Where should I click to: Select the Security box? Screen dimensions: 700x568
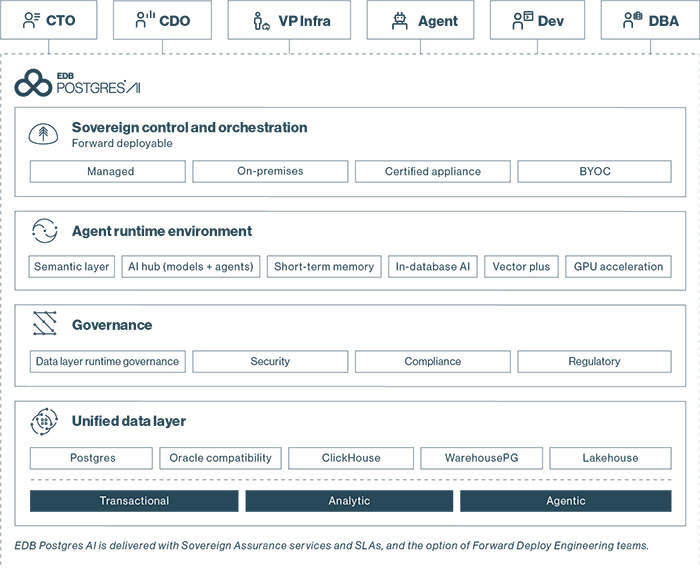270,362
